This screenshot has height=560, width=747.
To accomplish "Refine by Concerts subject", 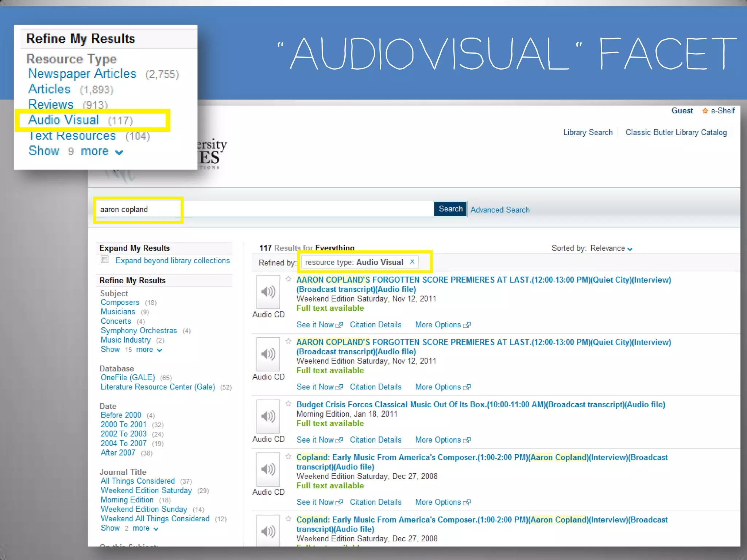I will (x=116, y=321).
